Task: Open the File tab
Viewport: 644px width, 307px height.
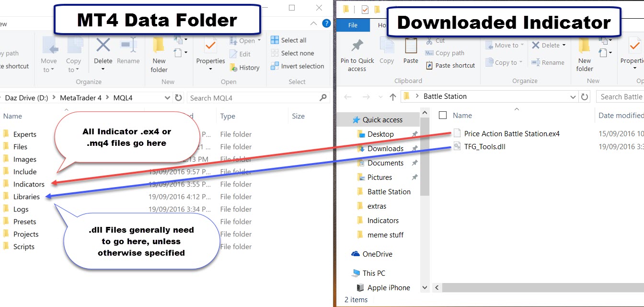Action: (353, 25)
